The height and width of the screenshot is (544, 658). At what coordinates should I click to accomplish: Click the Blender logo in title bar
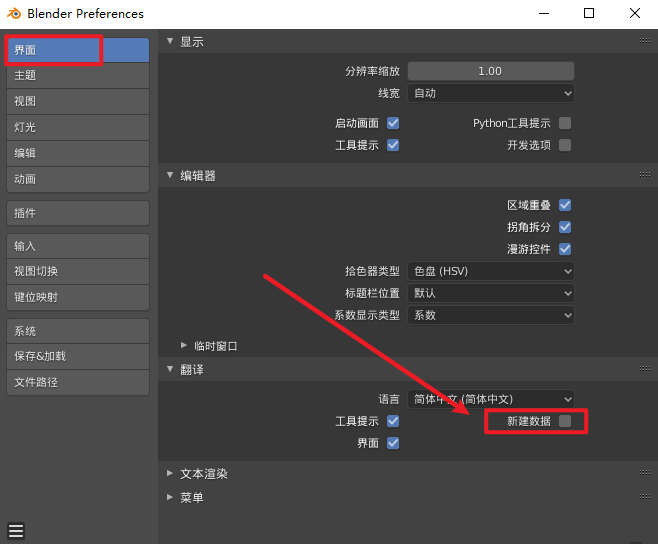pos(14,14)
